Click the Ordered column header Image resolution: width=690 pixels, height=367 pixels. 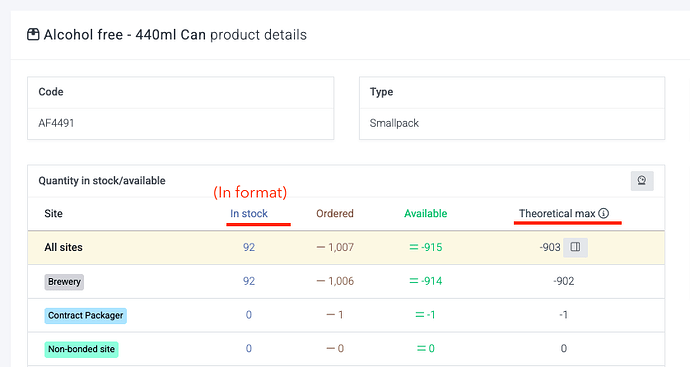coord(335,214)
